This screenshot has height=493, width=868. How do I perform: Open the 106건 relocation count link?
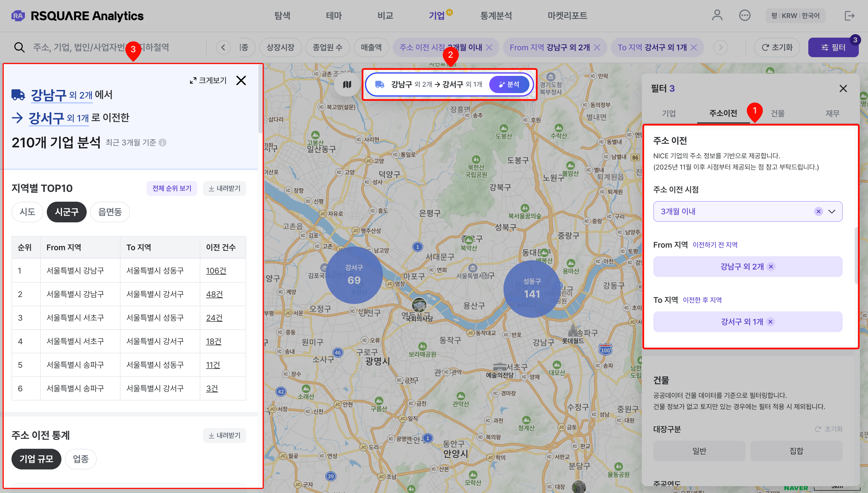coord(216,271)
